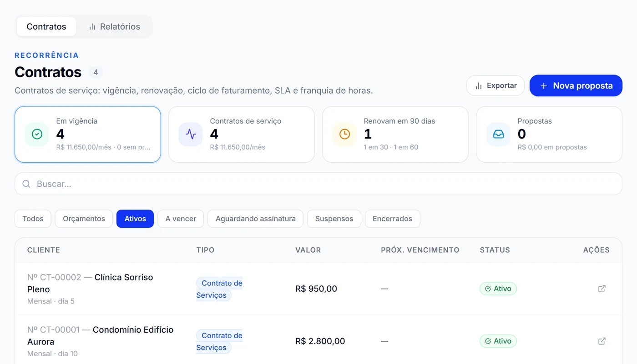The width and height of the screenshot is (637, 364).
Task: Show Suspensos contracts
Action: (334, 219)
